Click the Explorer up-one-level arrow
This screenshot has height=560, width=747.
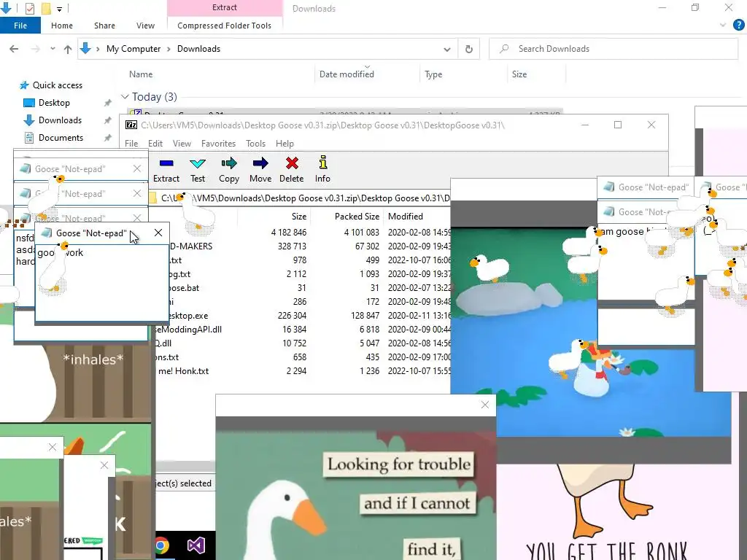tap(68, 49)
